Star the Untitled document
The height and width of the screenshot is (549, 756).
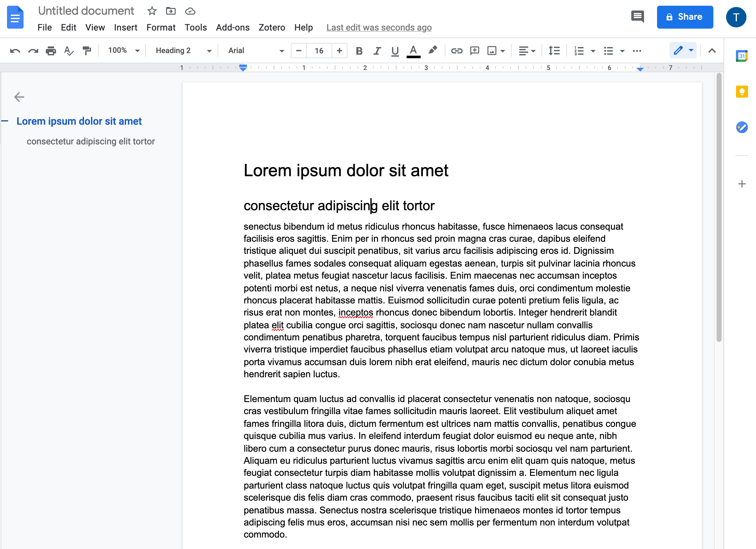[x=152, y=11]
